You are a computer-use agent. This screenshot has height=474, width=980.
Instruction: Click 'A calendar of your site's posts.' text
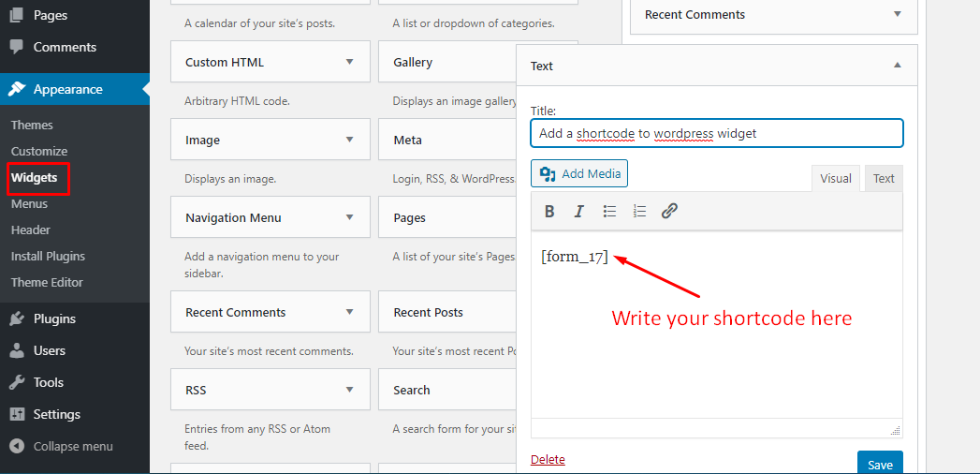259,24
